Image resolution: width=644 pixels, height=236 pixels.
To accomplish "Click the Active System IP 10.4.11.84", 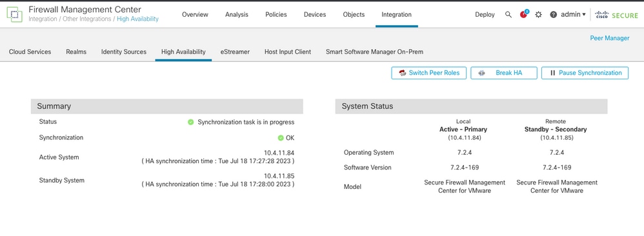I will coord(279,153).
